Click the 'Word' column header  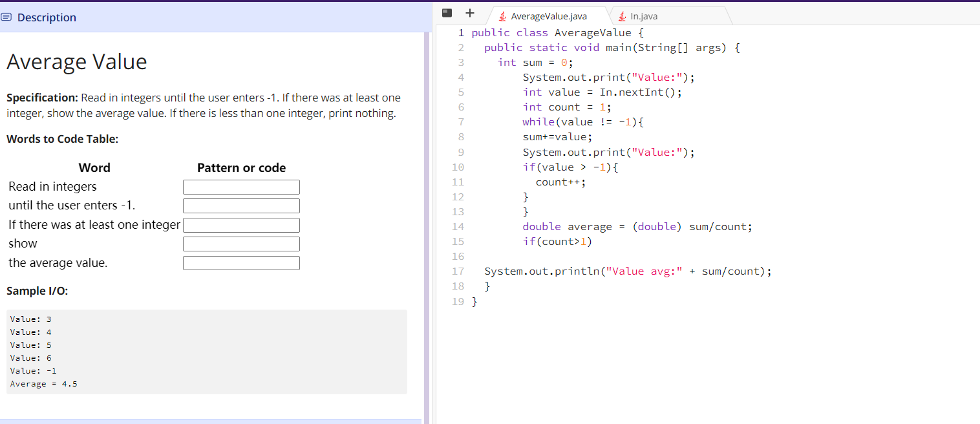[x=94, y=167]
